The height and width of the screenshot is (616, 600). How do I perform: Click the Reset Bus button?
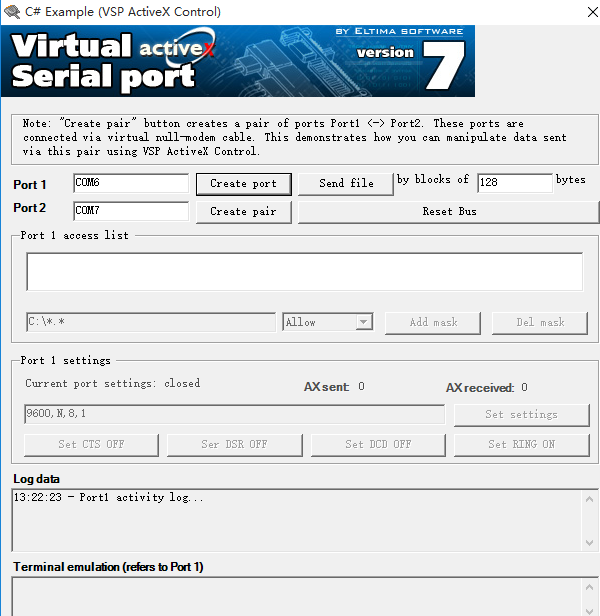(449, 212)
